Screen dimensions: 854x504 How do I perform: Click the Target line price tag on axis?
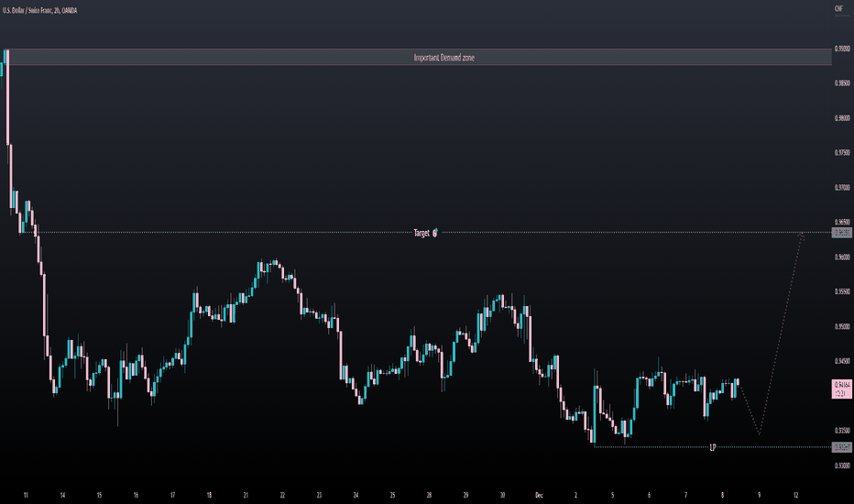point(842,233)
